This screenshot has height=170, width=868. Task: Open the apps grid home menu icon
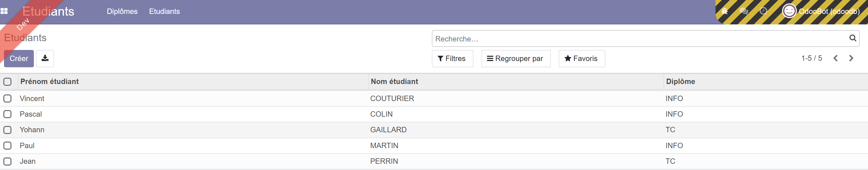tap(4, 11)
